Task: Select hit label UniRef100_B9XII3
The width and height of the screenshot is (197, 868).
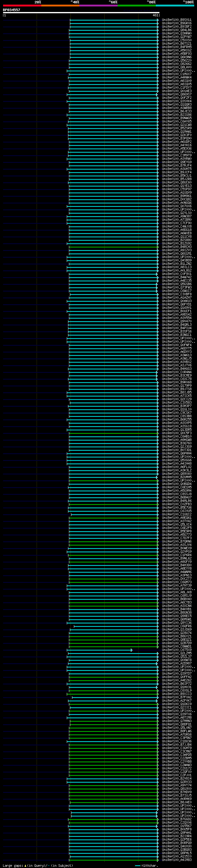Action: click(x=176, y=694)
